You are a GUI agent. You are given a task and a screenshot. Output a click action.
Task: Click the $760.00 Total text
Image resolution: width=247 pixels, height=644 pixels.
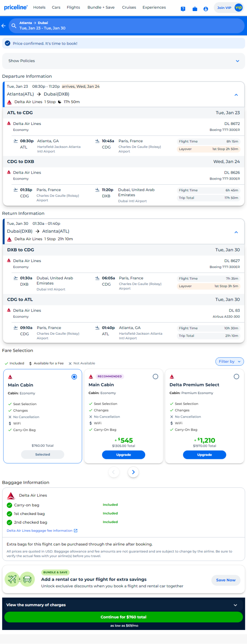tap(42, 446)
